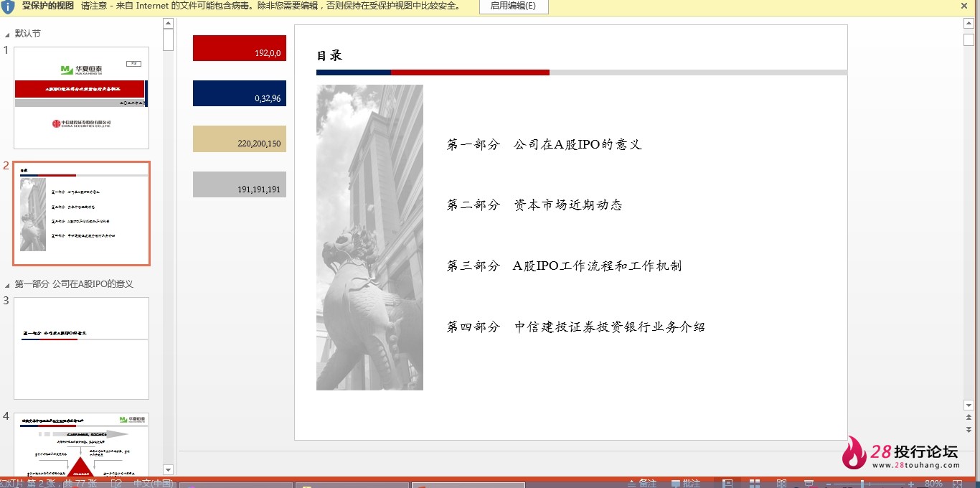Click thumbnail pane scrollbar thumb
980x488 pixels.
(169, 39)
